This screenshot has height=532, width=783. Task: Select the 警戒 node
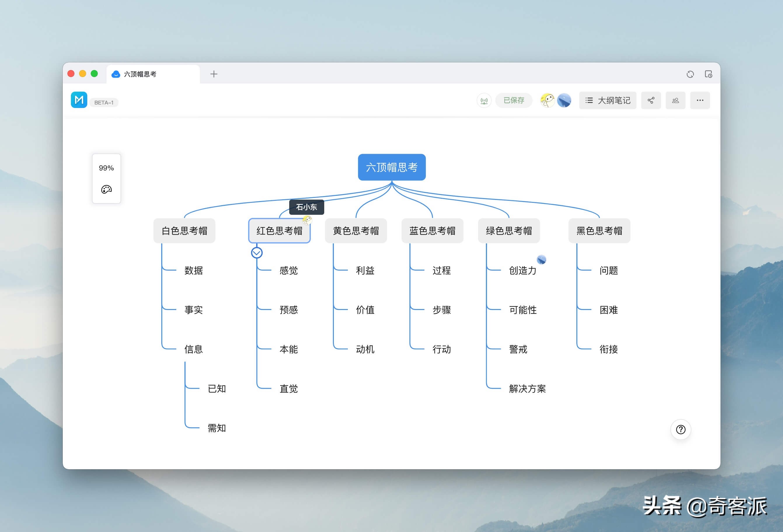tap(518, 349)
